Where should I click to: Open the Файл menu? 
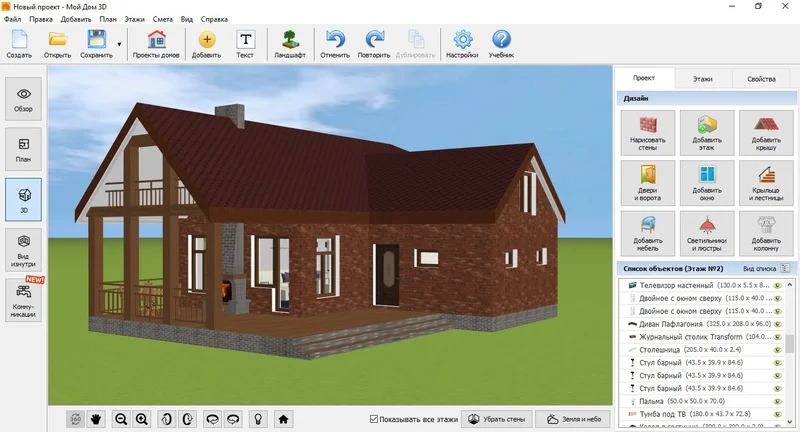[13, 19]
